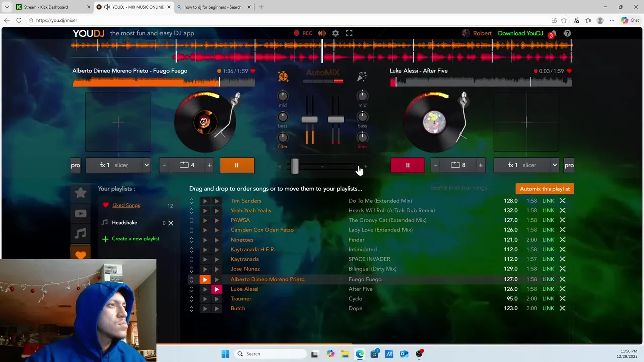644x362 pixels.
Task: Remove Luke Alessi After Five from list
Action: click(562, 289)
